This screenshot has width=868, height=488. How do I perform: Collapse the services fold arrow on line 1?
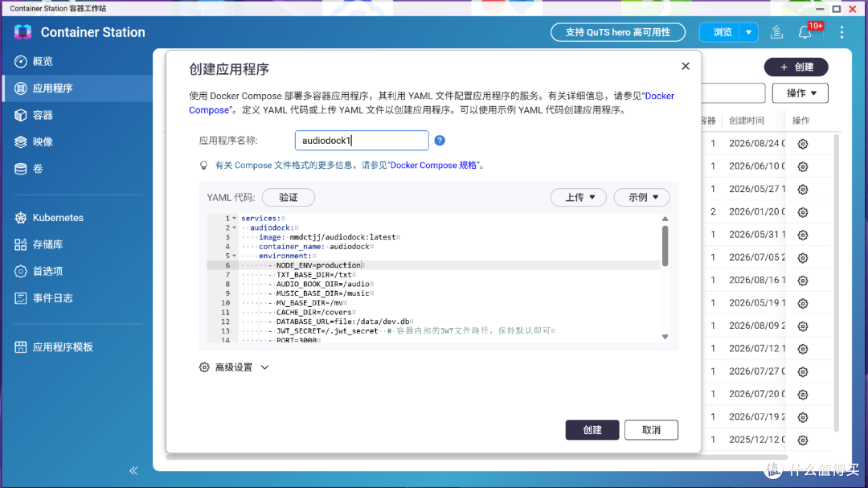point(234,218)
